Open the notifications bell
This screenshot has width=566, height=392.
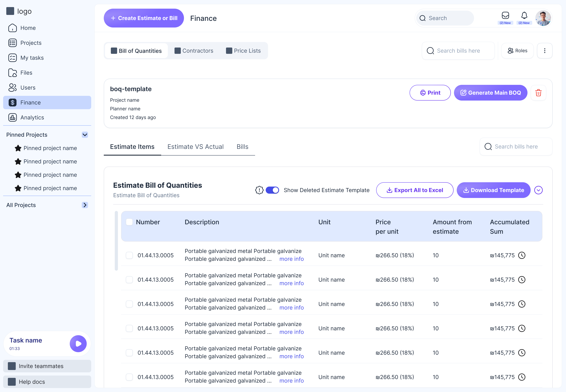click(524, 16)
